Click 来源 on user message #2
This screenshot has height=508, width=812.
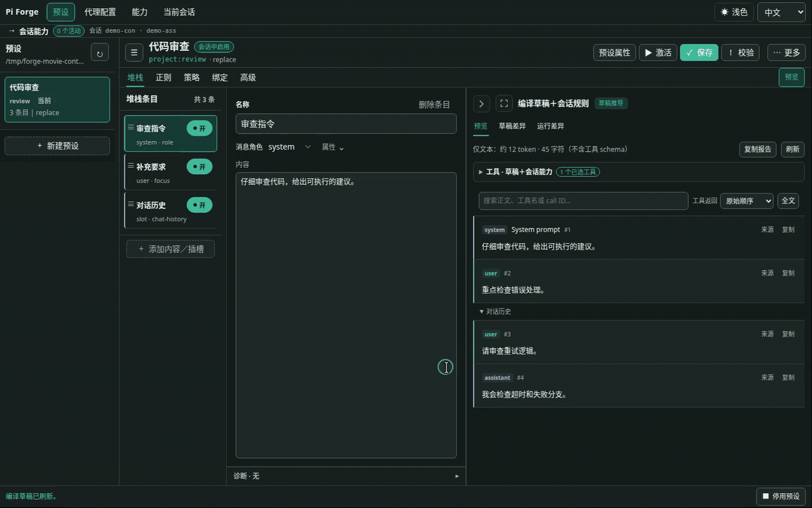pos(767,273)
